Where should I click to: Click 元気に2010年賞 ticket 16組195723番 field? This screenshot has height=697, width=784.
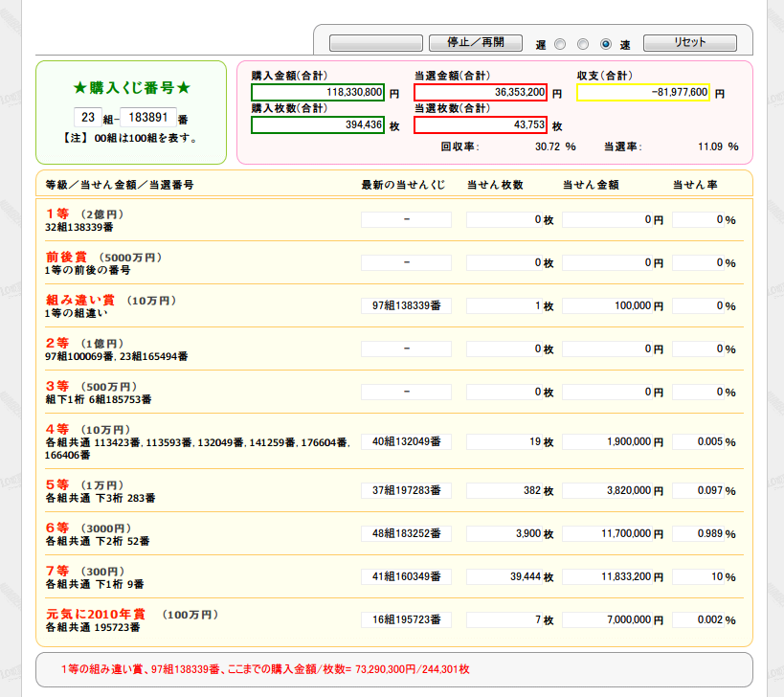(407, 620)
